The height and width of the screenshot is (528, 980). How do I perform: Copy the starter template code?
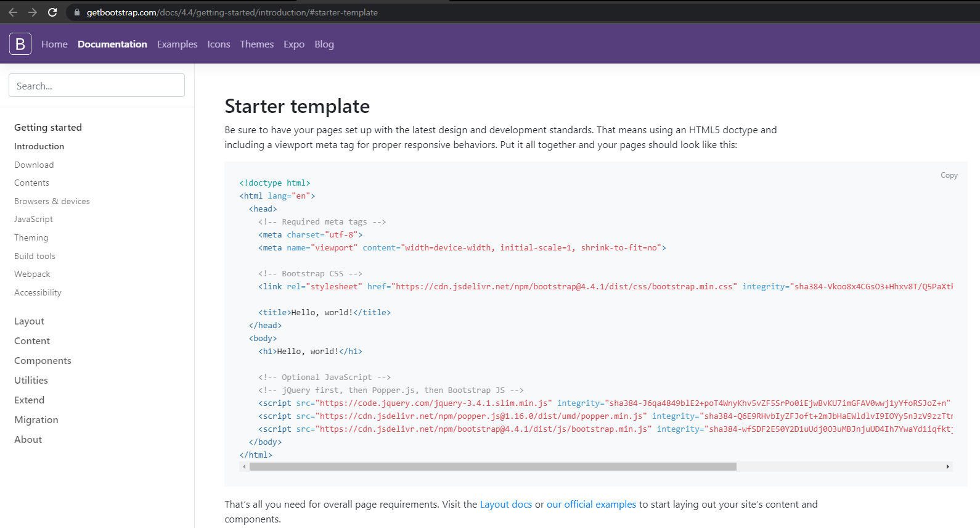[x=949, y=175]
